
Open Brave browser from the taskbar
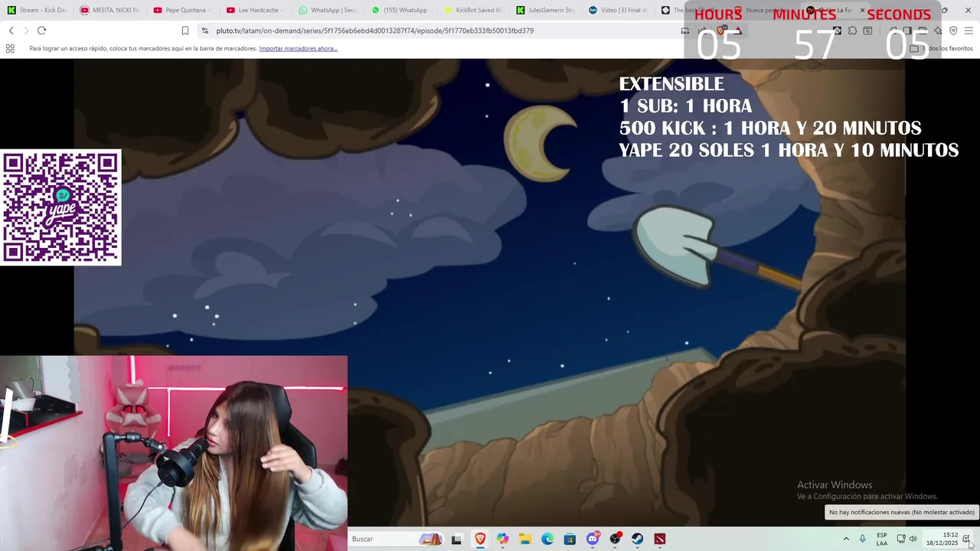coord(480,539)
